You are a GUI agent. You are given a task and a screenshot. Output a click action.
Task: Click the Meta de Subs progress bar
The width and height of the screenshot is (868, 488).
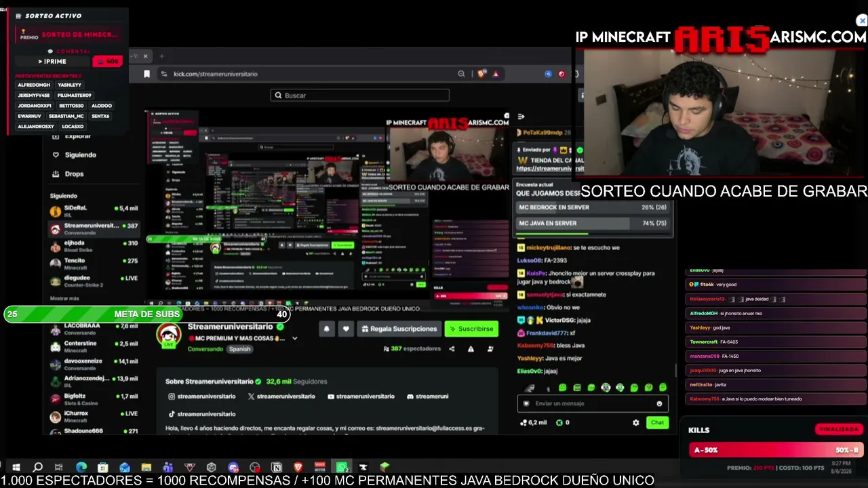coord(147,314)
